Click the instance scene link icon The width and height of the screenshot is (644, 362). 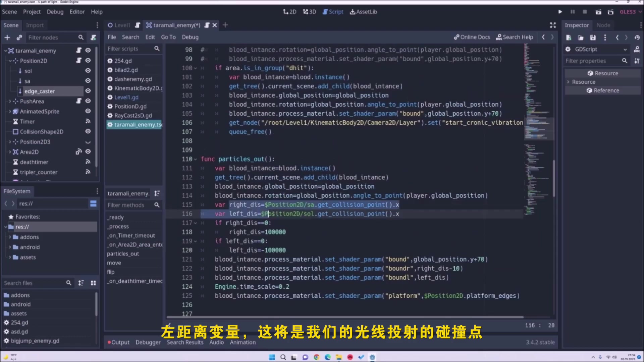pyautogui.click(x=19, y=38)
